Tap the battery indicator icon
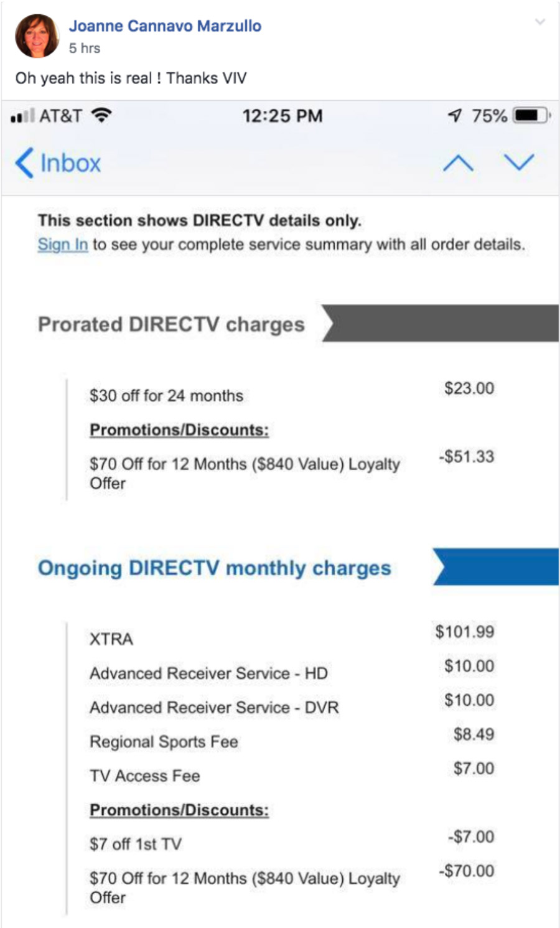Viewport: 560px width, 928px height. tap(530, 116)
